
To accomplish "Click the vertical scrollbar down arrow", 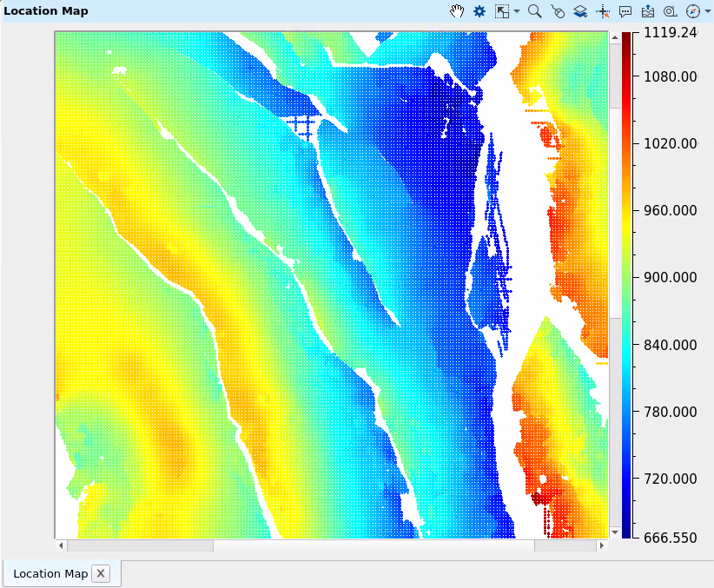I will 615,532.
